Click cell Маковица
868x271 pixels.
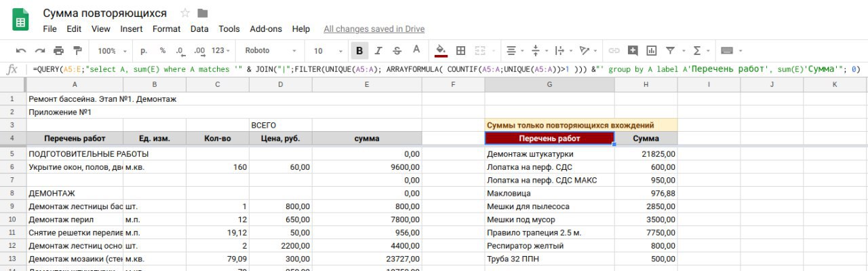[x=549, y=193]
